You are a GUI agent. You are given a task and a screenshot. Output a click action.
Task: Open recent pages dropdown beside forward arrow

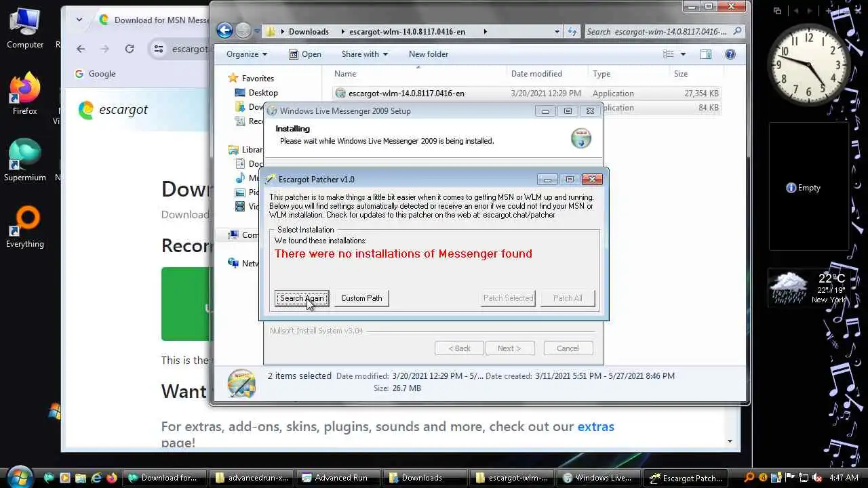coord(257,31)
